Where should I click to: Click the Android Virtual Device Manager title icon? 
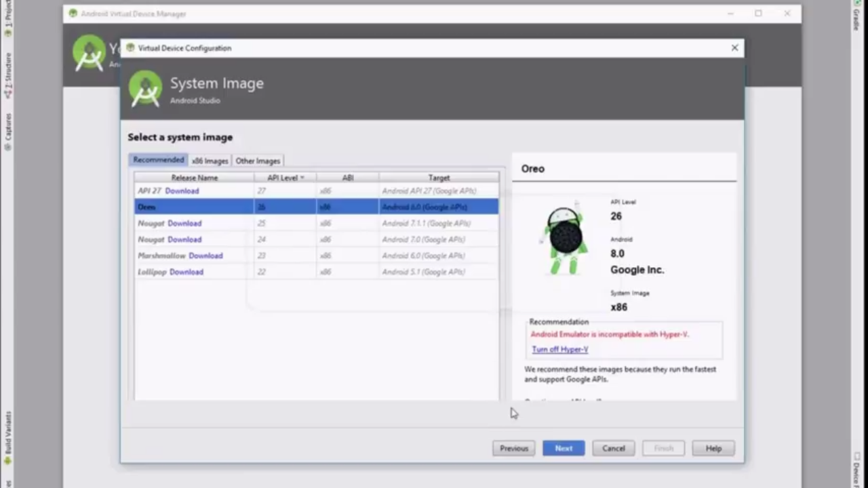pos(73,14)
